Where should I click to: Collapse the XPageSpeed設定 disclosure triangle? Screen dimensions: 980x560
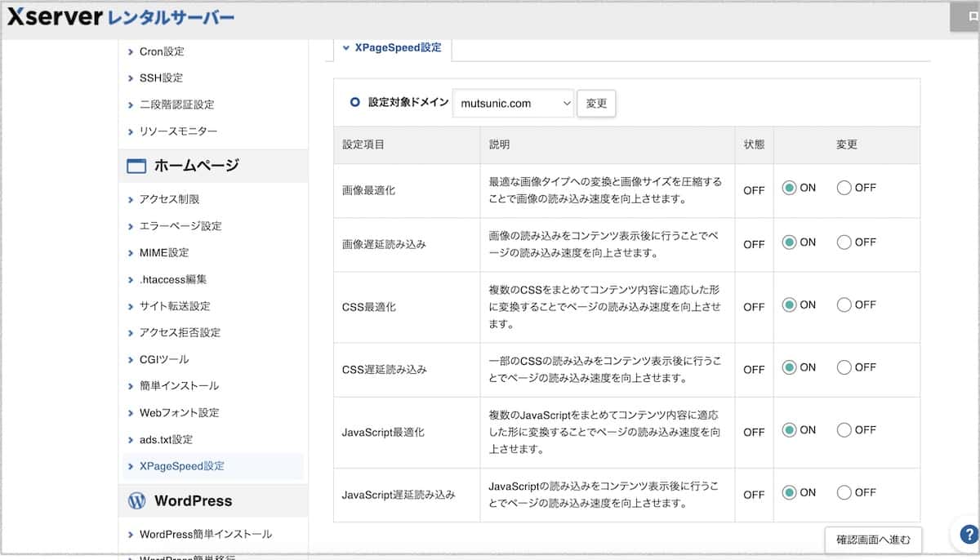[x=346, y=47]
